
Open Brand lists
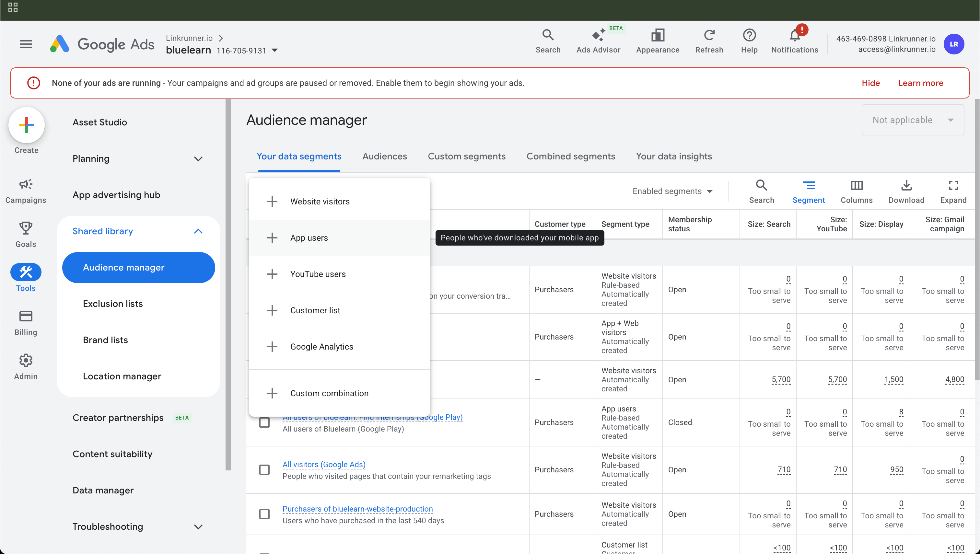[x=105, y=340]
